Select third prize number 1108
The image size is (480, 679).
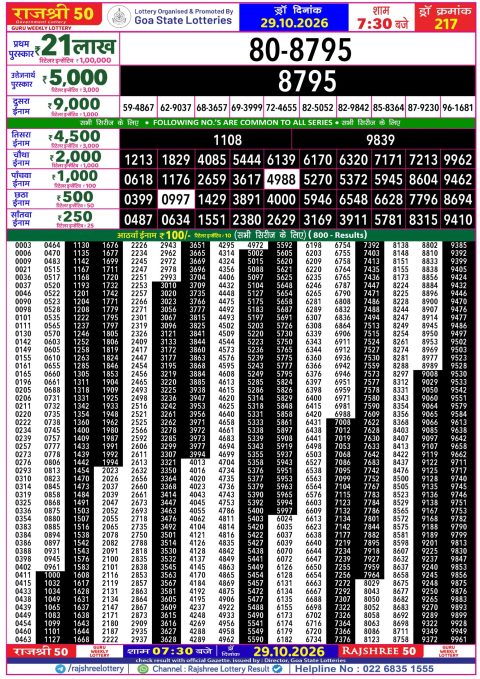click(228, 140)
